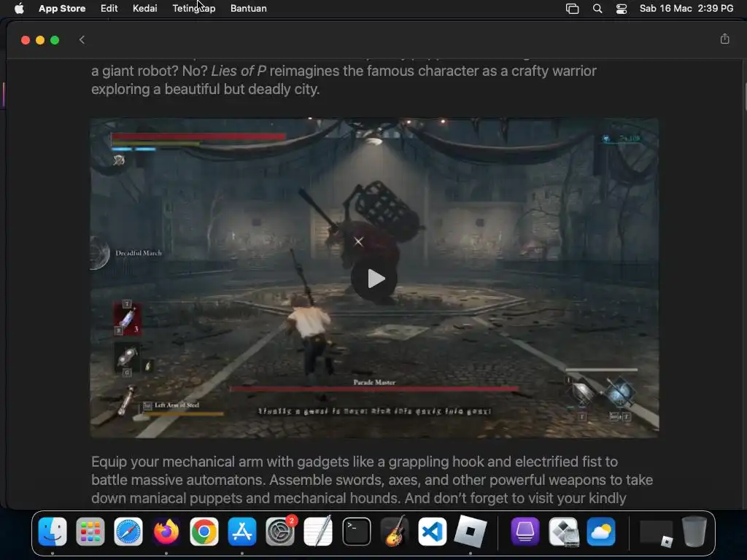747x560 pixels.
Task: Open Terminal from the Dock
Action: tap(356, 532)
